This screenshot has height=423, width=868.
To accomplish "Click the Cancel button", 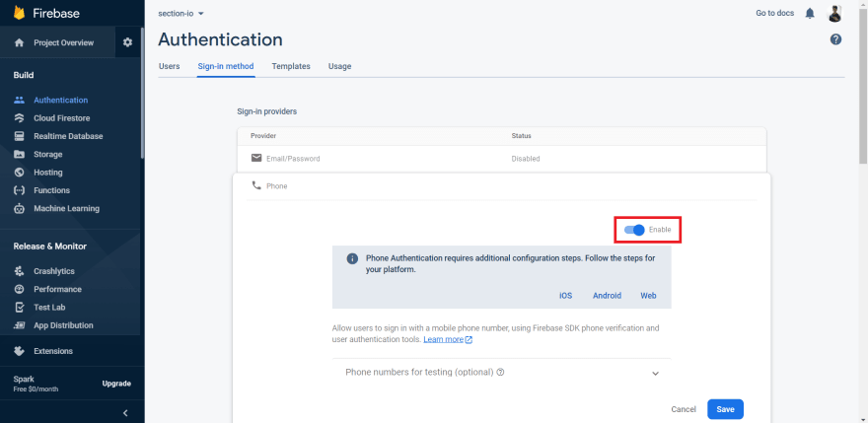I will tap(684, 409).
